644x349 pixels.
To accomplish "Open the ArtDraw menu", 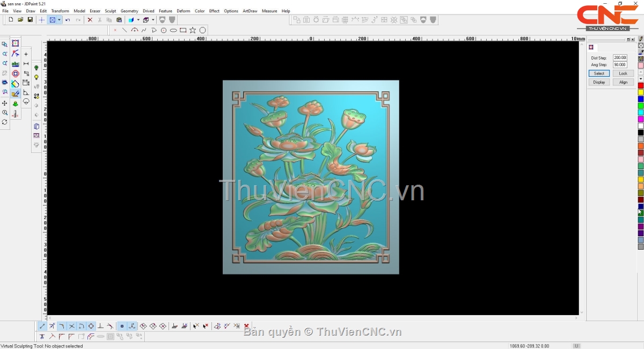I will 250,11.
